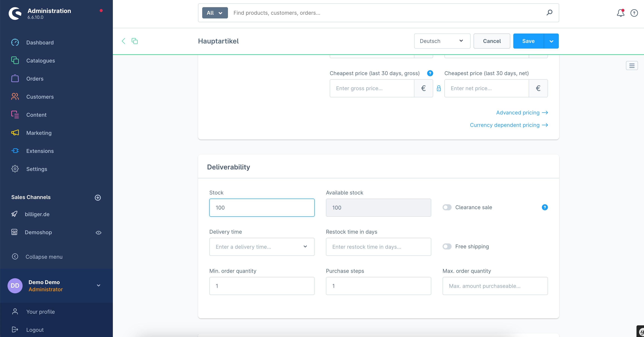Show help for Clearance sale

[545, 207]
